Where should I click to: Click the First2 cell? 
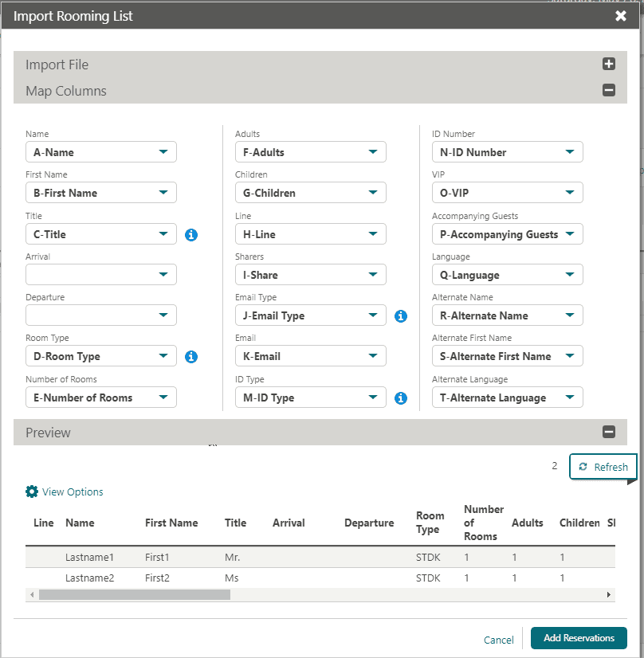[157, 578]
